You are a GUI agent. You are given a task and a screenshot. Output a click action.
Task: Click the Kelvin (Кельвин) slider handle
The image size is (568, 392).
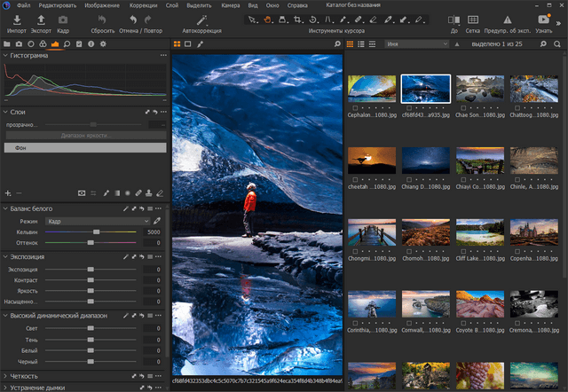click(97, 231)
